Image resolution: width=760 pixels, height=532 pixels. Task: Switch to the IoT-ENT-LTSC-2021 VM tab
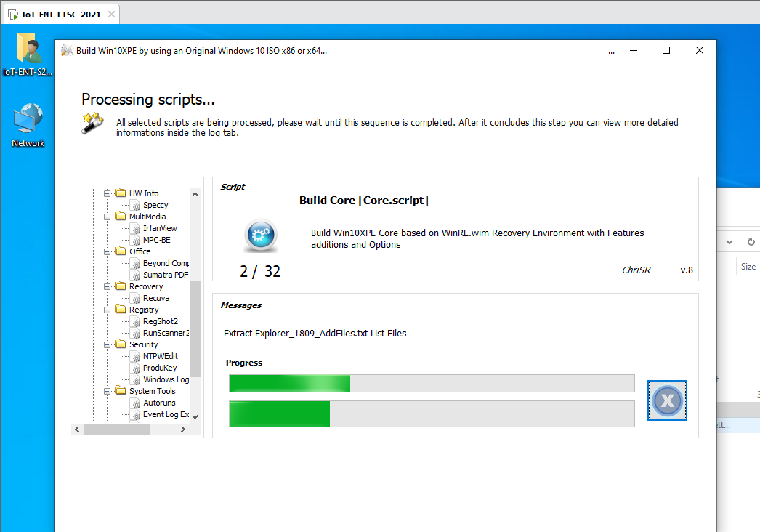[x=61, y=15]
